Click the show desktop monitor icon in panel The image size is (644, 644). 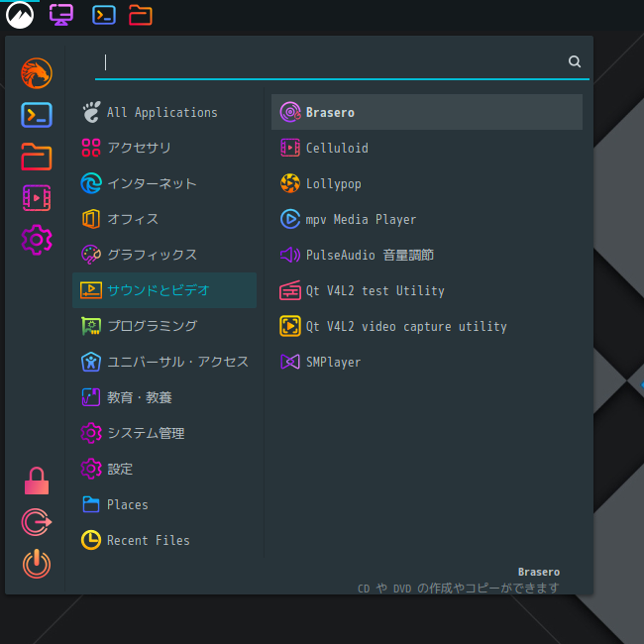coord(61,15)
